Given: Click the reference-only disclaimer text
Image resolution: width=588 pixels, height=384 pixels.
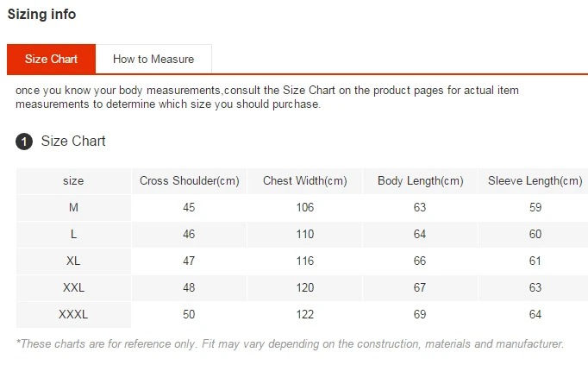Looking at the screenshot, I should tap(290, 343).
